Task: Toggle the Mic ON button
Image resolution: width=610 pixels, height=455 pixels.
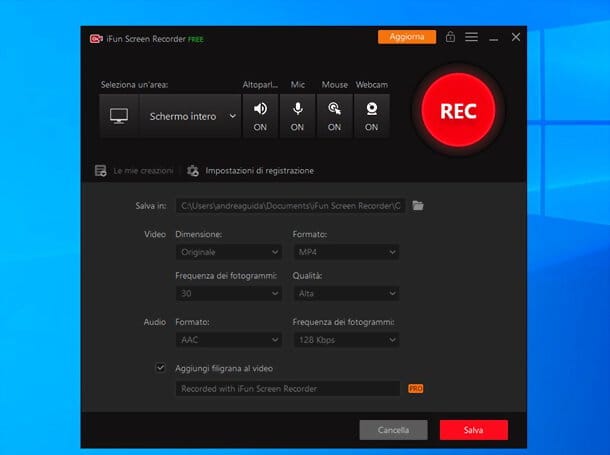Action: (297, 116)
